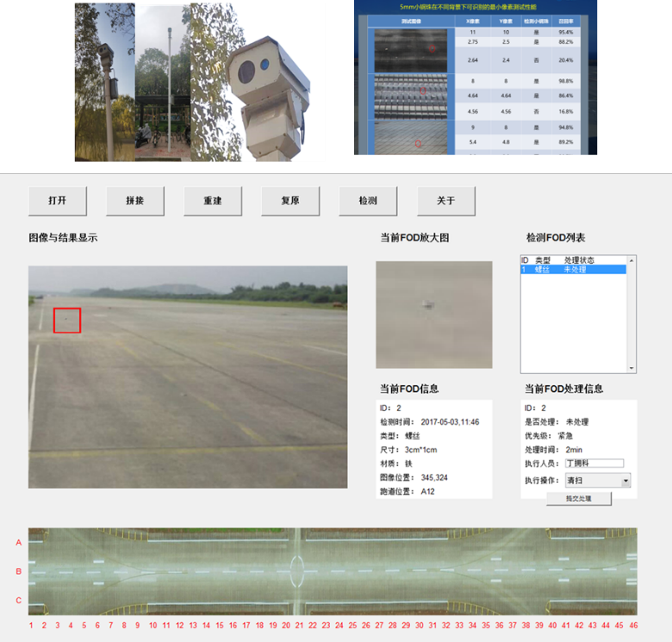This screenshot has width=672, height=642.
Task: Select the 螺丝 未处理 row in FOD list
Action: (x=573, y=270)
